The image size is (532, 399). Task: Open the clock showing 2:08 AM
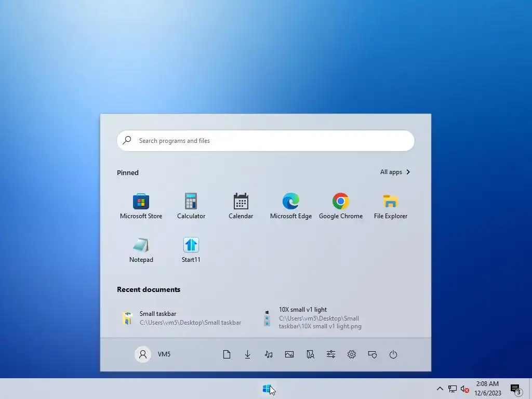click(x=487, y=388)
